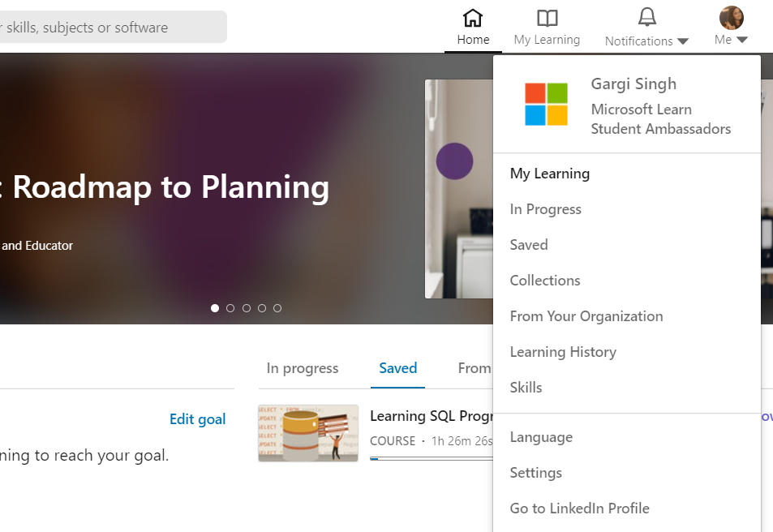Go to third carousel slide dot

pyautogui.click(x=246, y=308)
